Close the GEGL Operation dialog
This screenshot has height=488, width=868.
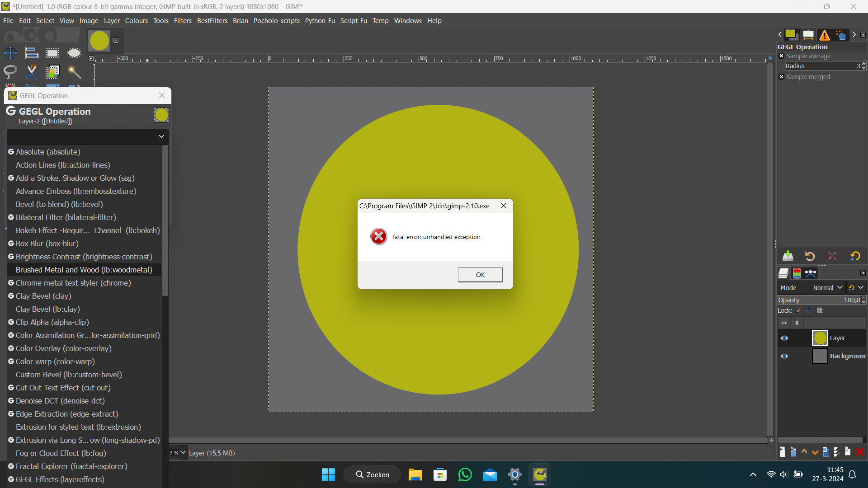click(x=162, y=95)
